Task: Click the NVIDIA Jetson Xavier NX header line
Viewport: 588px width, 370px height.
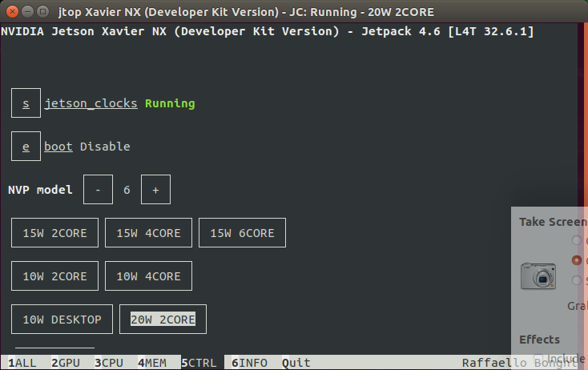Action: [x=267, y=31]
